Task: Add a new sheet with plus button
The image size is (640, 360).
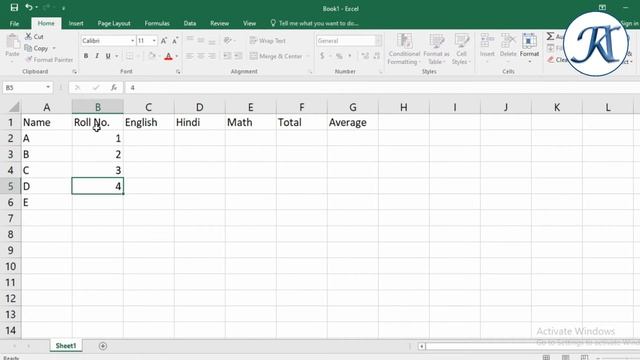Action: click(x=103, y=346)
